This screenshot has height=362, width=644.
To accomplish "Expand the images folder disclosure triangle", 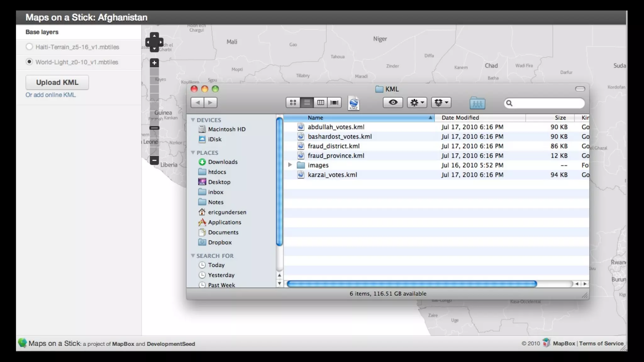I will [x=290, y=165].
